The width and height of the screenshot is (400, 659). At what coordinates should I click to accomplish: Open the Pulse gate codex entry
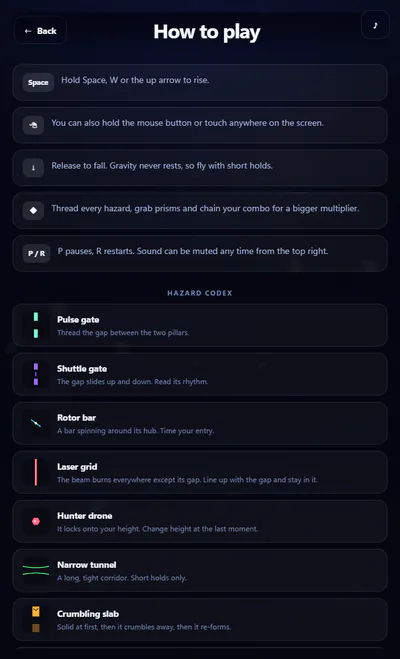200,325
